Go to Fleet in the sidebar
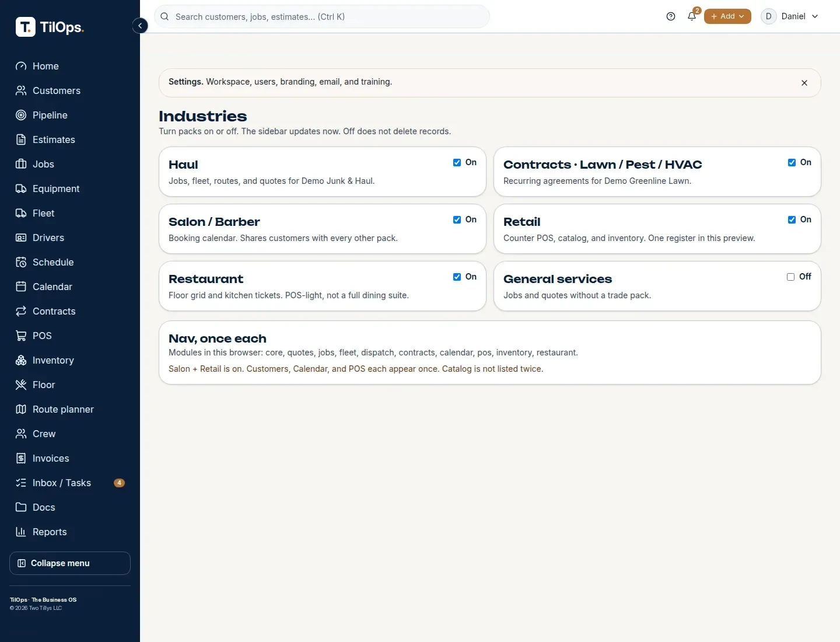 (70, 213)
